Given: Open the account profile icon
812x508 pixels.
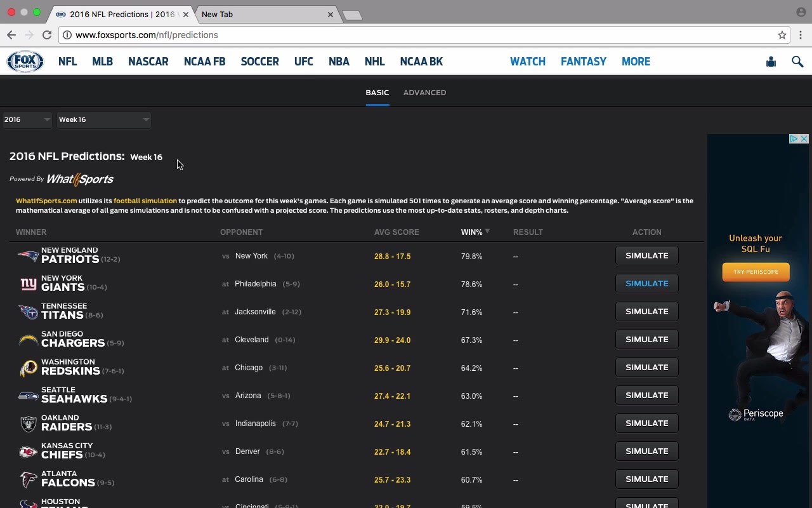Looking at the screenshot, I should tap(771, 62).
